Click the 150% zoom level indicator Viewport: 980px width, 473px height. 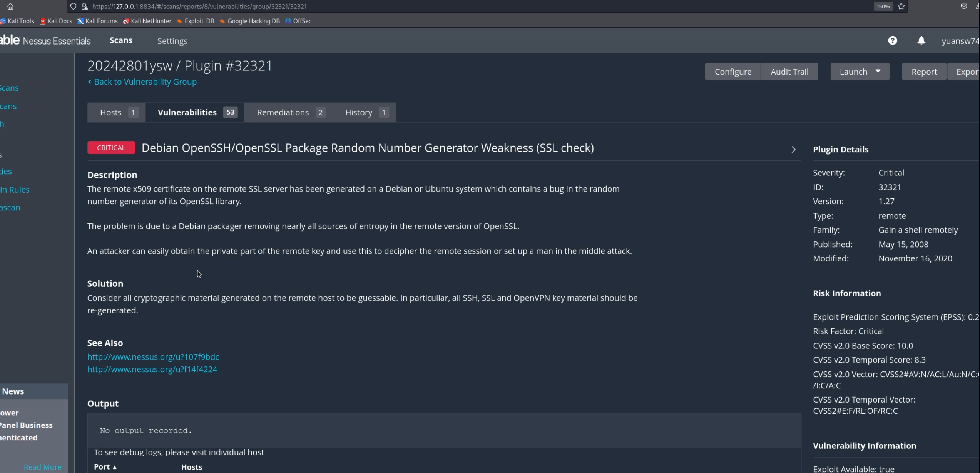click(883, 7)
